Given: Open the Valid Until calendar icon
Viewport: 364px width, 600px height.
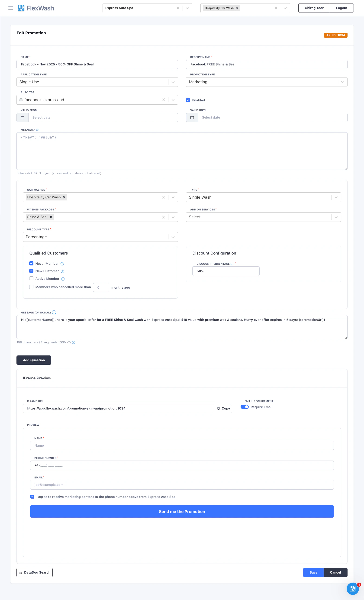Looking at the screenshot, I should pos(192,118).
